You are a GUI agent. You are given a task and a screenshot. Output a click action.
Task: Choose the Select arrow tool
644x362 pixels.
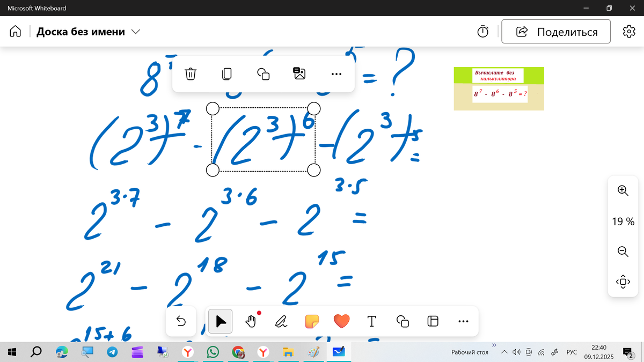220,321
